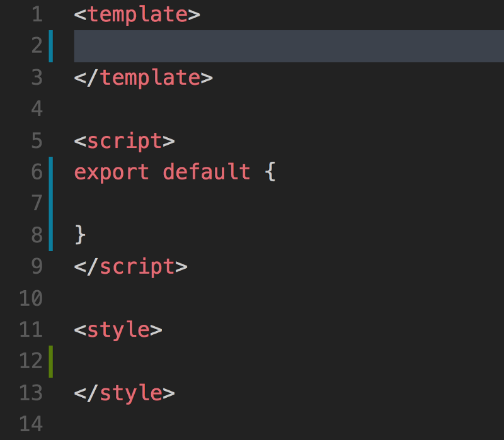Select line number 14 in the gutter
The width and height of the screenshot is (504, 440).
pos(30,424)
